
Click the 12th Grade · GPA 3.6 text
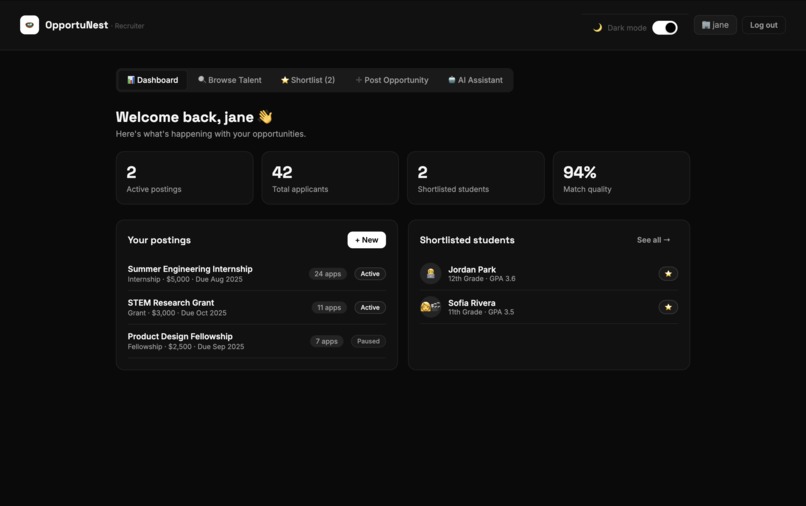[x=482, y=279]
